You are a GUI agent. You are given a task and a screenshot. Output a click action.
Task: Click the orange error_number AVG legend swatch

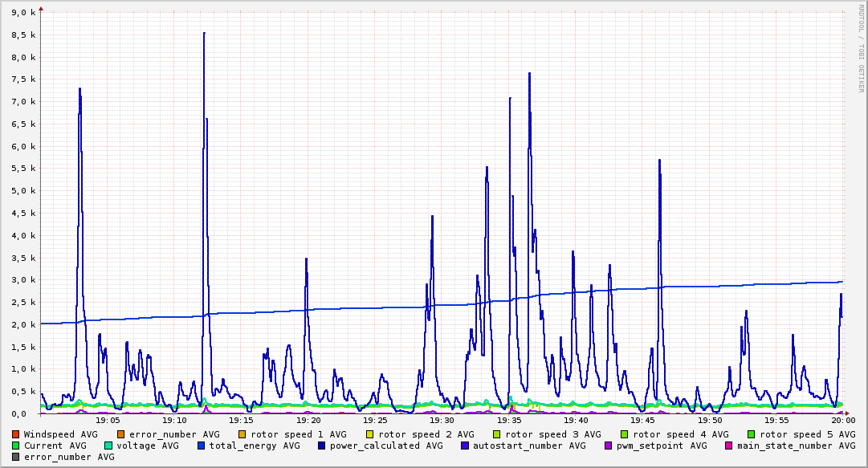121,434
